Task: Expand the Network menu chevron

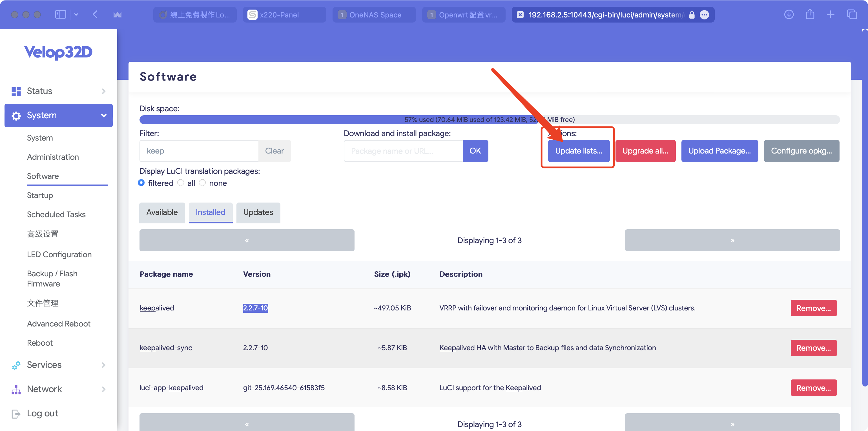Action: point(103,389)
